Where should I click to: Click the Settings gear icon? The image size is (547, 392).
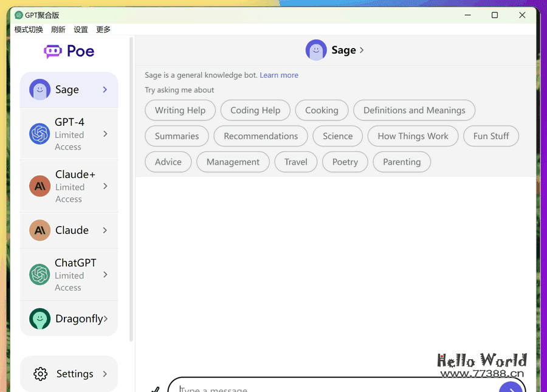[41, 374]
